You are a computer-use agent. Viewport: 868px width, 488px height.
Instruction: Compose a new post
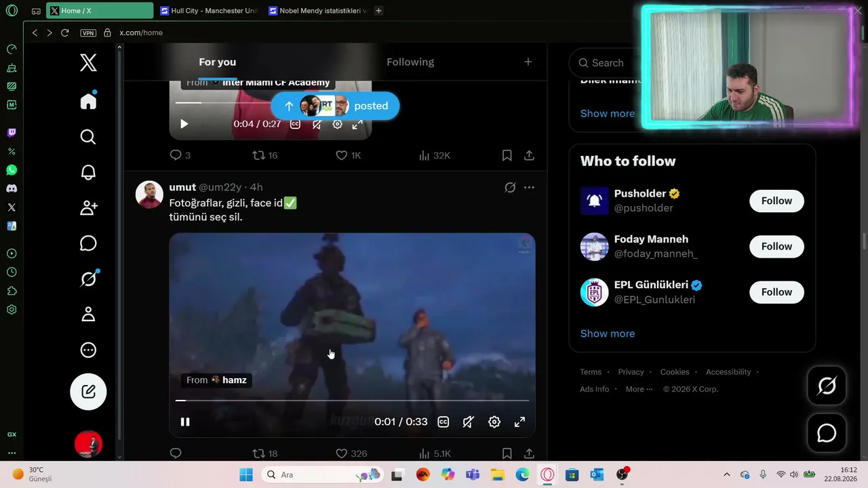pyautogui.click(x=88, y=392)
